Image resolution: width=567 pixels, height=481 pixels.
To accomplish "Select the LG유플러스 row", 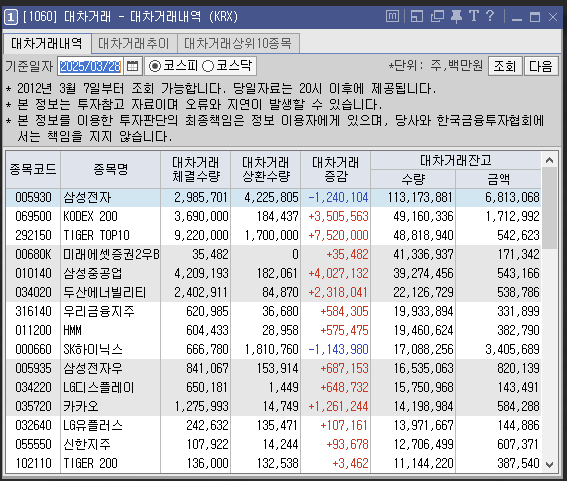I will click(273, 425).
